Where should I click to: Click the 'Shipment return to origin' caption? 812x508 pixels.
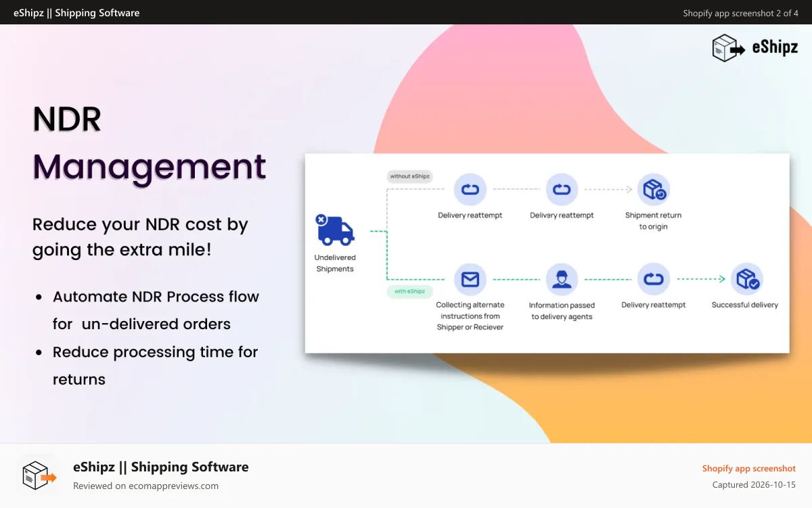pyautogui.click(x=654, y=221)
